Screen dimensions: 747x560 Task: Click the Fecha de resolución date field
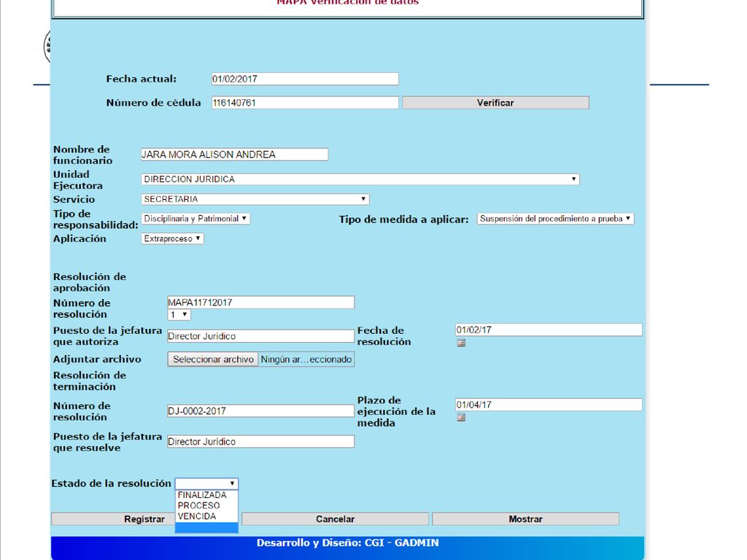click(549, 330)
